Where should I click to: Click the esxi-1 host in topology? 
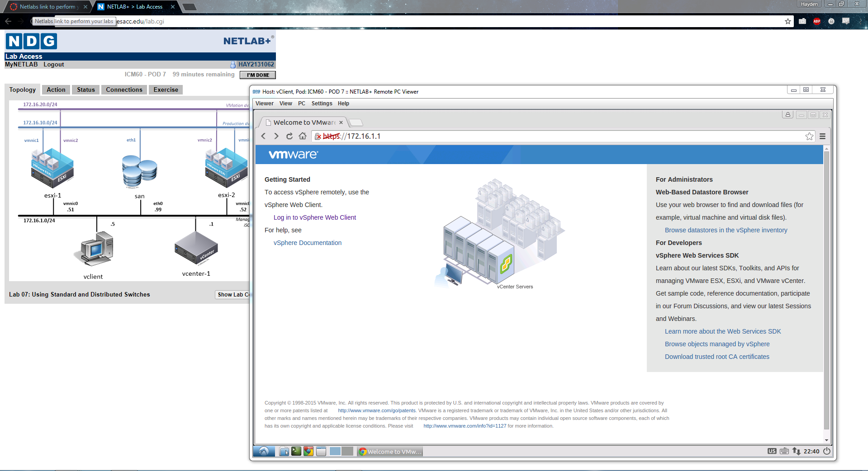(x=52, y=168)
